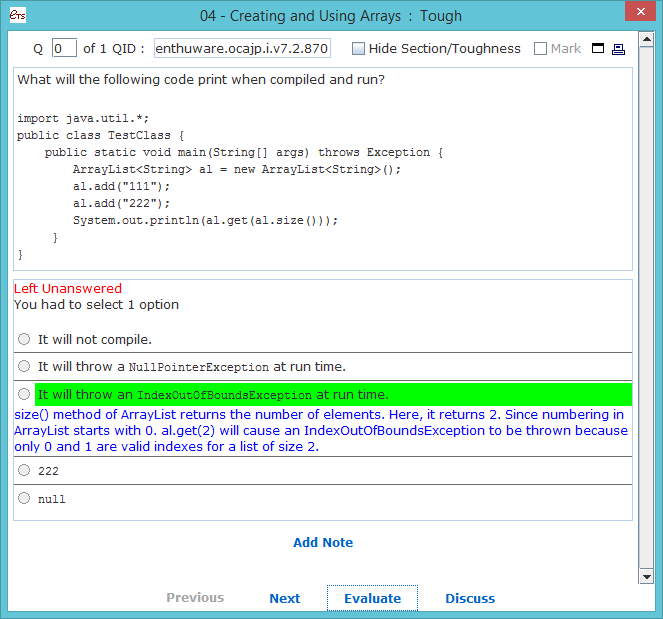
Task: Enable Hide Section/Toughness checkbox
Action: (x=359, y=49)
